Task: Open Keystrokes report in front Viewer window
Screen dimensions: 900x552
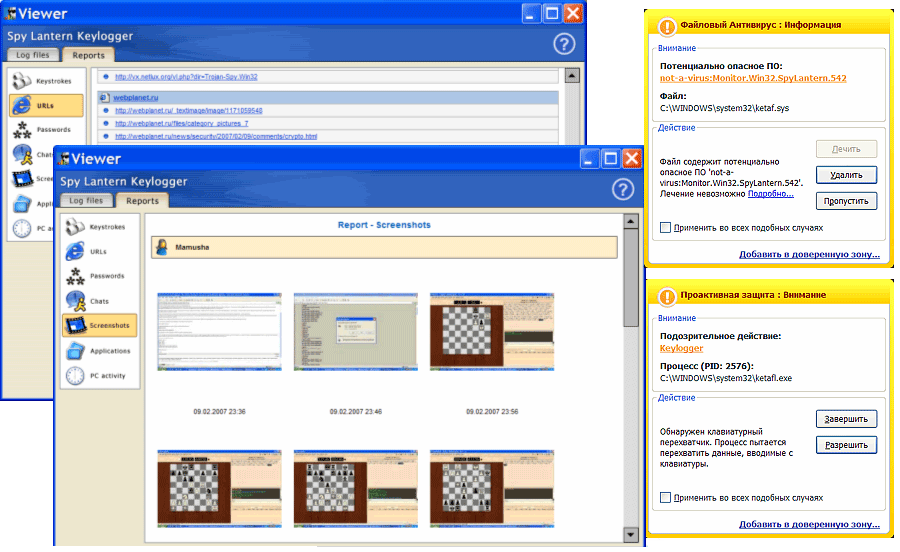Action: [x=100, y=227]
